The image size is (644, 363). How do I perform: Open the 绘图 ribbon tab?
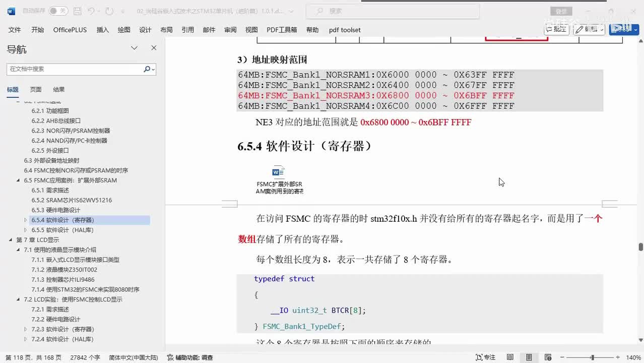click(x=124, y=30)
